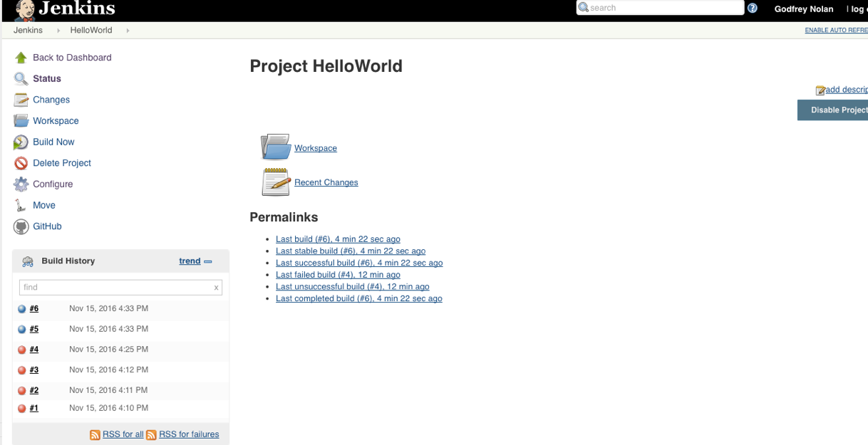Open the RSS for failures link
The width and height of the screenshot is (868, 445).
(x=189, y=434)
